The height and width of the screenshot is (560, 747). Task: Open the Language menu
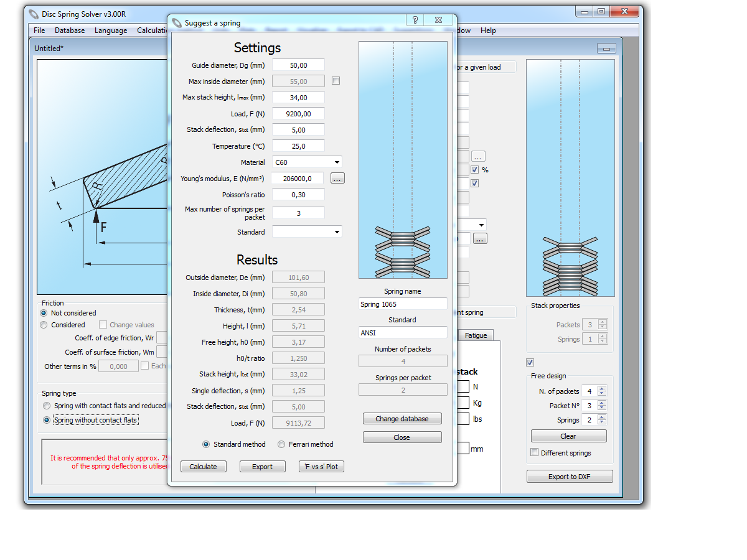[x=111, y=30]
